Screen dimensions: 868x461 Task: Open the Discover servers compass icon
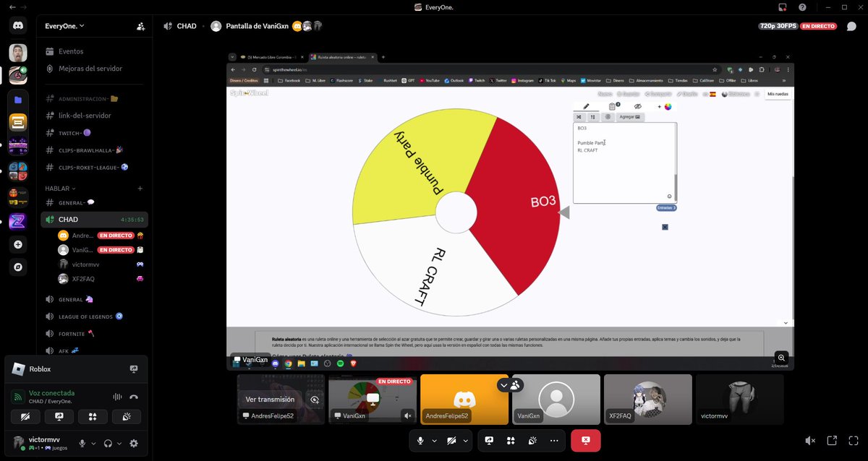(18, 267)
